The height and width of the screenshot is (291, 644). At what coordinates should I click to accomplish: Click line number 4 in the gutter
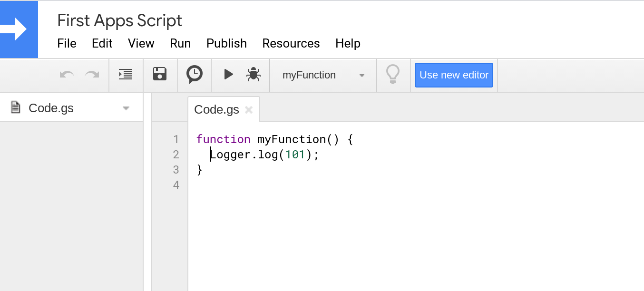(176, 184)
